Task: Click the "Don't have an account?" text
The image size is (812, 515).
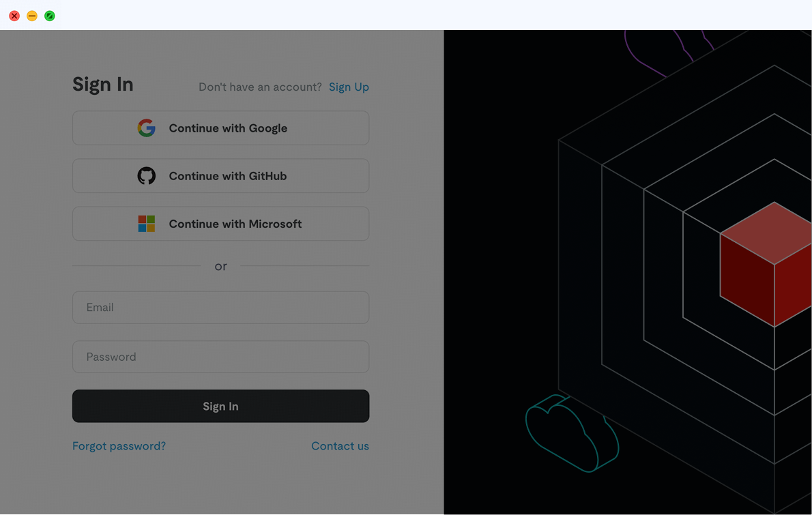Action: coord(260,87)
